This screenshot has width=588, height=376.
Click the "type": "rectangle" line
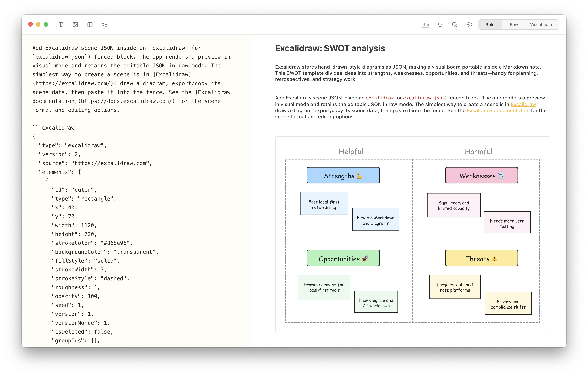84,199
